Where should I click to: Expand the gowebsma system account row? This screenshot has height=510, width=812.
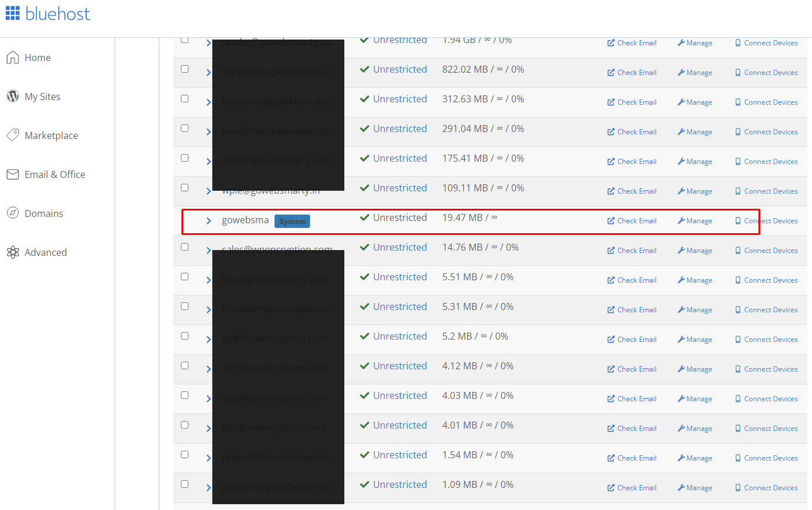208,221
